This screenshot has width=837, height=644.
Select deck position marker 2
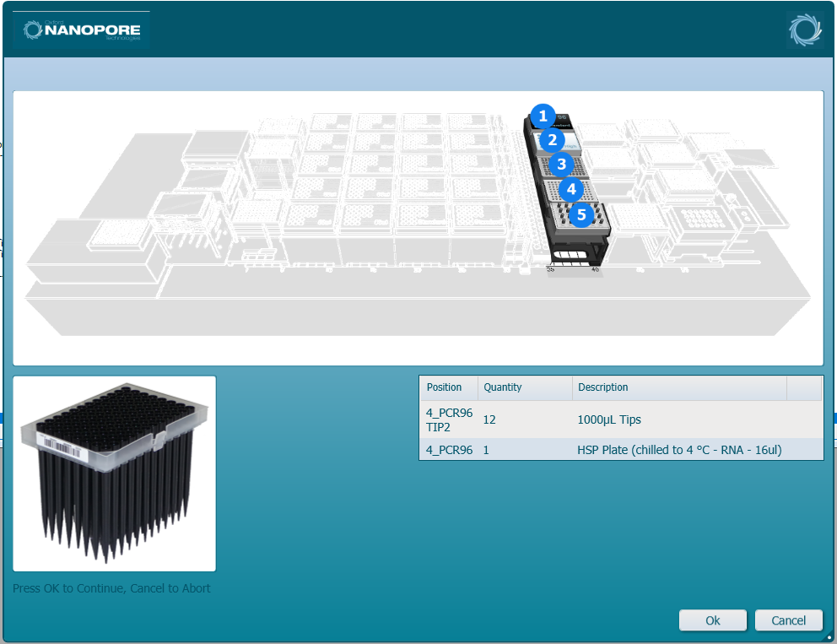553,140
